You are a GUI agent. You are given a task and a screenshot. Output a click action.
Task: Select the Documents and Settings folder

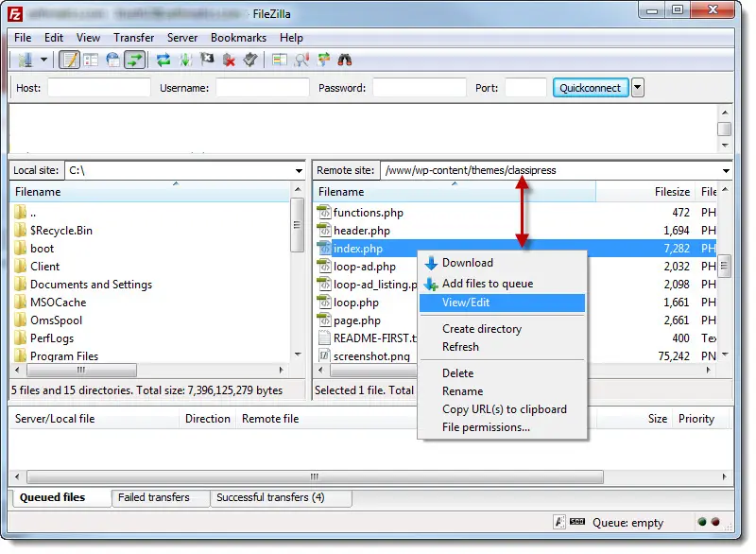pyautogui.click(x=91, y=285)
